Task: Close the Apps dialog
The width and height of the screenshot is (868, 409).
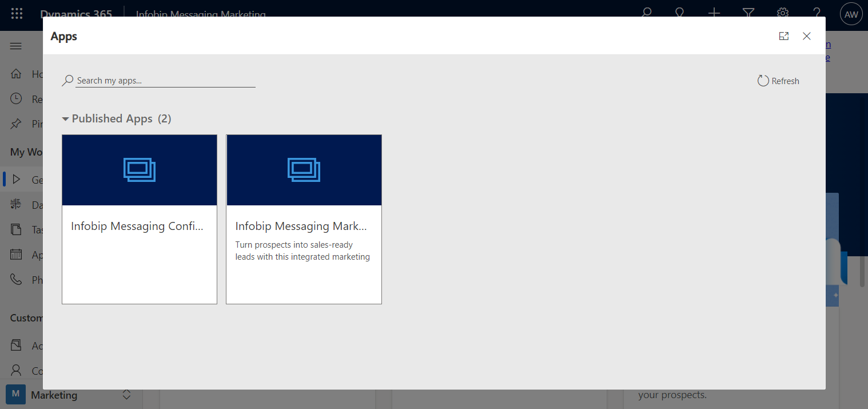Action: click(806, 36)
